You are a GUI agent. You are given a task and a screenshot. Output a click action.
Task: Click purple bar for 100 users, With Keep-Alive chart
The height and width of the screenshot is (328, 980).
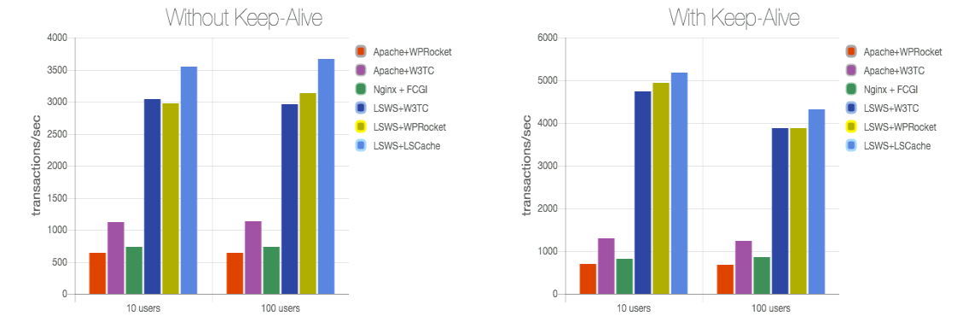(744, 267)
